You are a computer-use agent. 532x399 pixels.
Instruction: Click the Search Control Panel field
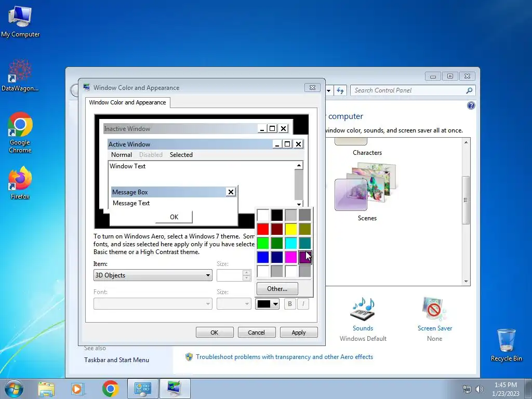coord(413,90)
